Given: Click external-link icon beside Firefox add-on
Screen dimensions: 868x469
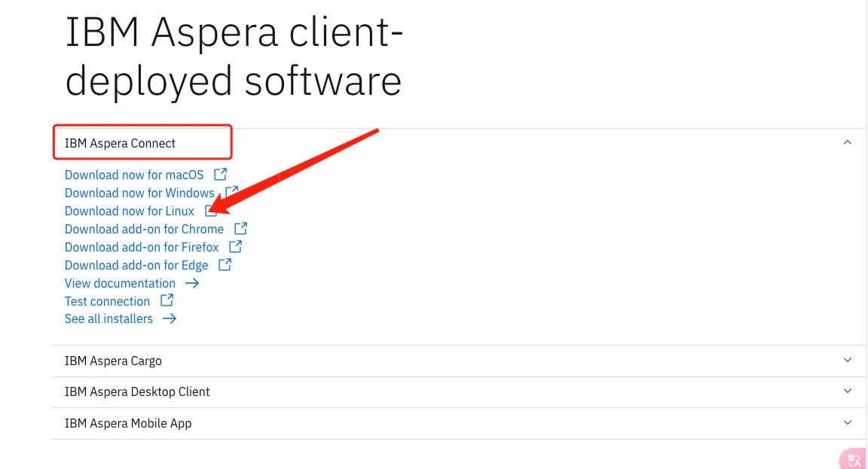Looking at the screenshot, I should (236, 247).
